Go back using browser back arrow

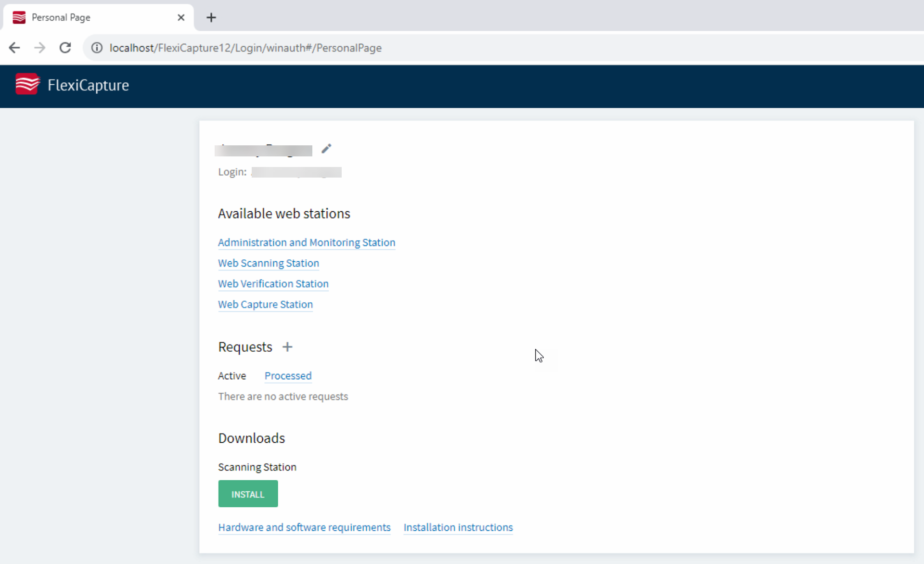14,48
